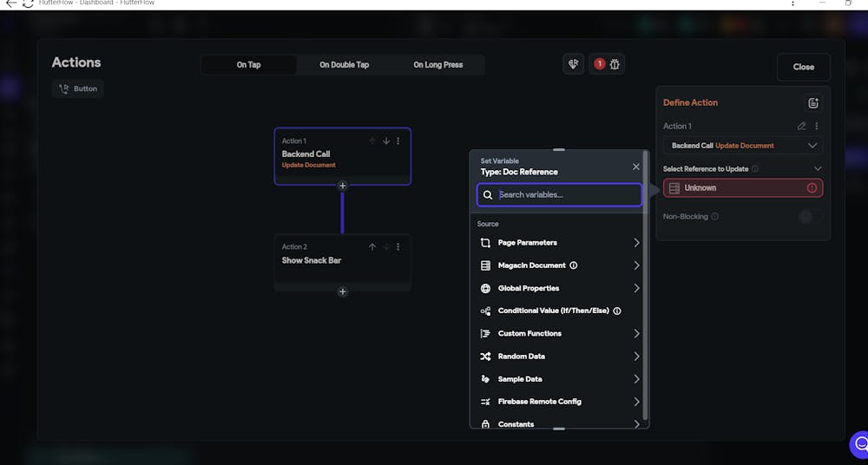Click the add note icon in Define Action

(812, 103)
